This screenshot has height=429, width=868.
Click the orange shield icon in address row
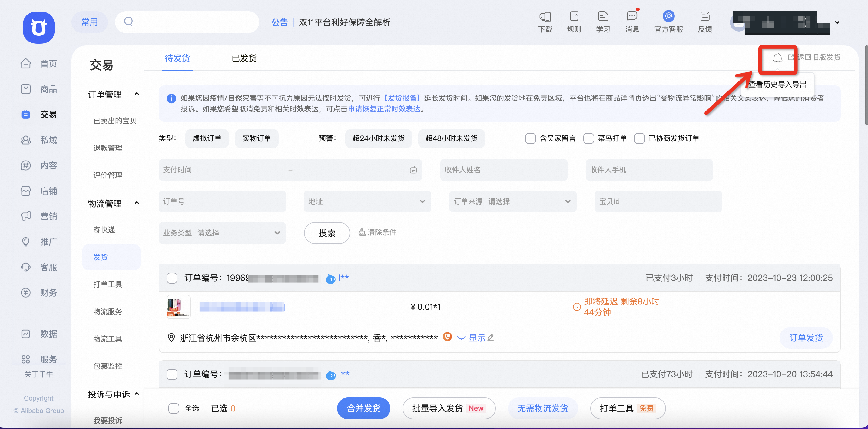coord(447,337)
